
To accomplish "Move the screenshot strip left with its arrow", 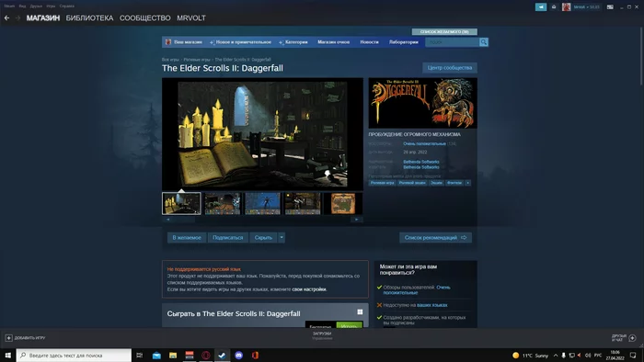I will (x=168, y=220).
